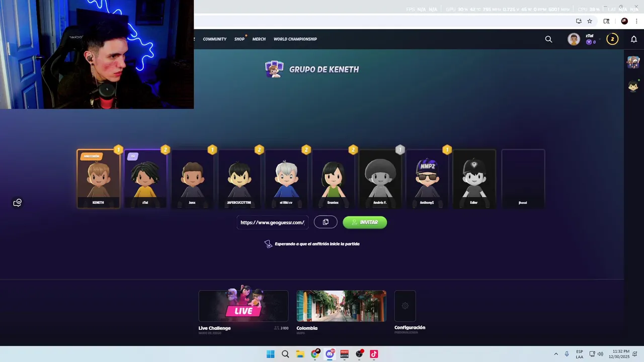Click the Colombia label under map
644x362 pixels.
[307, 328]
